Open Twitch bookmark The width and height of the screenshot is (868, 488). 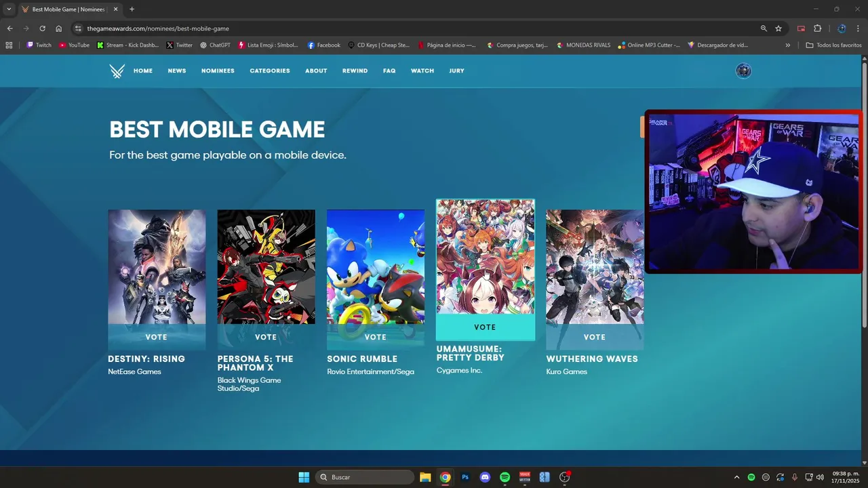[x=39, y=45]
